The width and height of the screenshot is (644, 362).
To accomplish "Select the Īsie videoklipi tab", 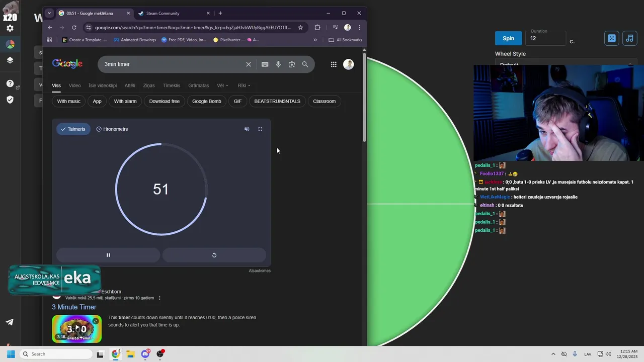I will [103, 85].
